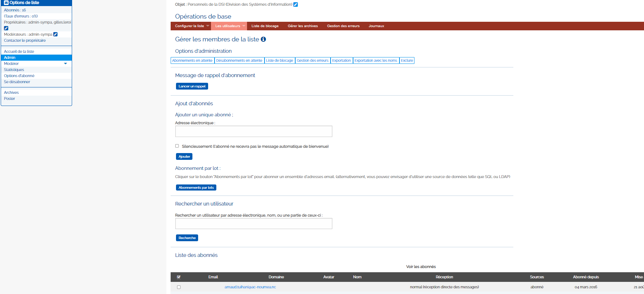Toggle the select-all checkbox in table header

point(179,277)
